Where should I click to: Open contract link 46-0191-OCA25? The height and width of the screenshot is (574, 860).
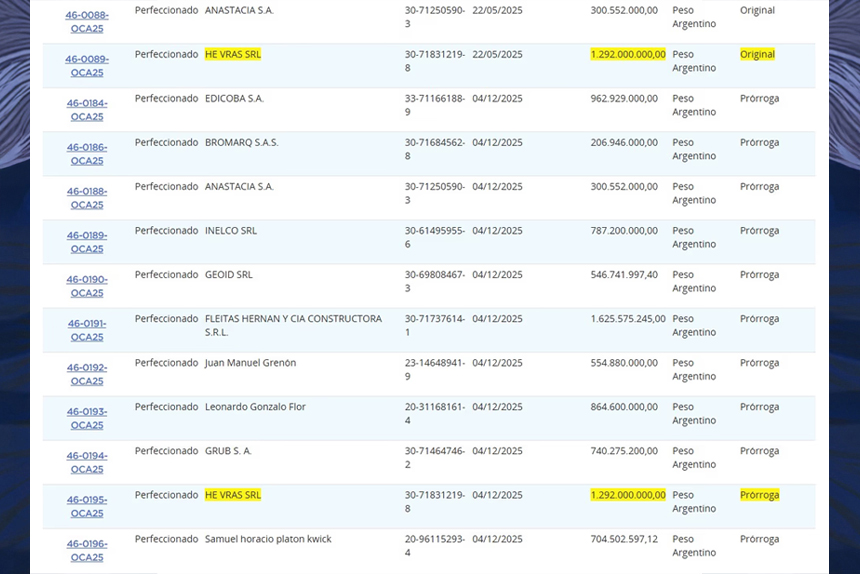click(87, 330)
